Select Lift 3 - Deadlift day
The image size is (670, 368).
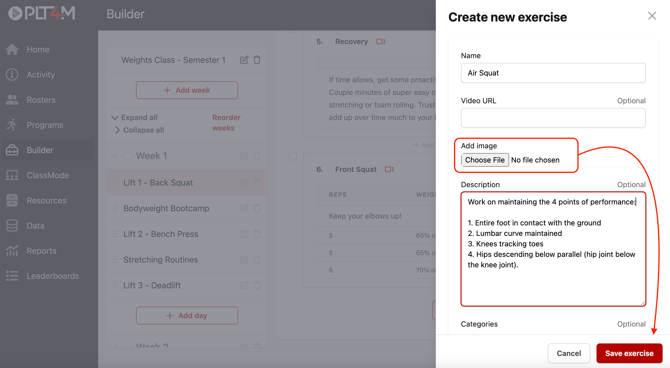pos(152,286)
